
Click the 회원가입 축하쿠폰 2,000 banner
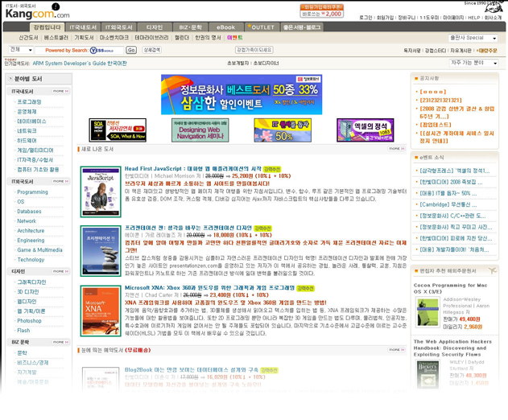[x=321, y=10]
